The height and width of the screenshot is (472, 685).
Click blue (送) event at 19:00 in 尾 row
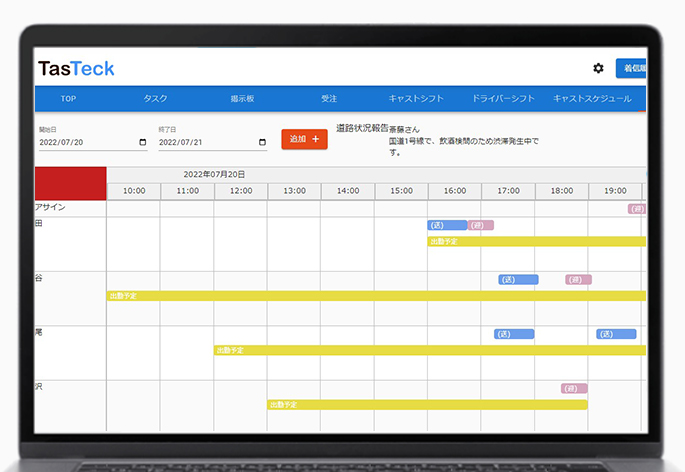tap(616, 334)
